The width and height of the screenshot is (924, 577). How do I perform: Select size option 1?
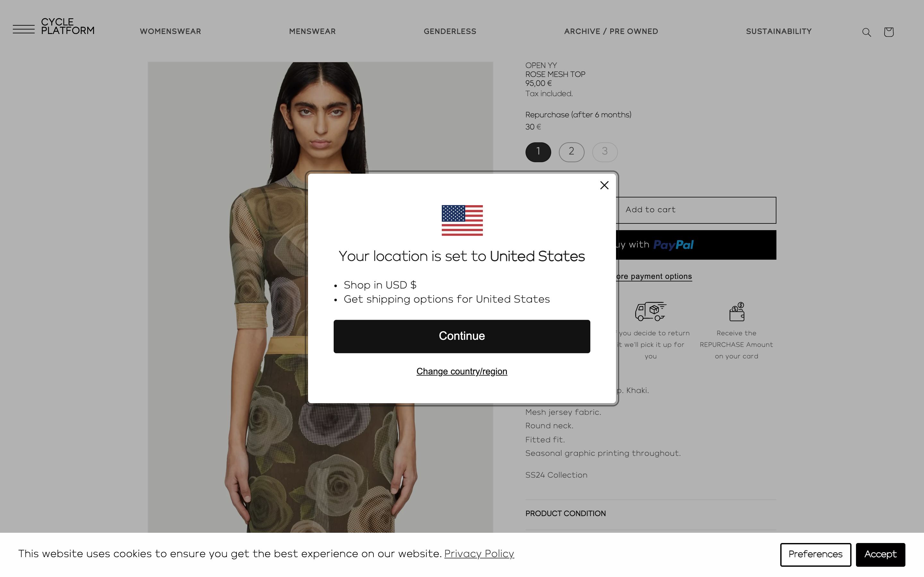click(x=538, y=152)
